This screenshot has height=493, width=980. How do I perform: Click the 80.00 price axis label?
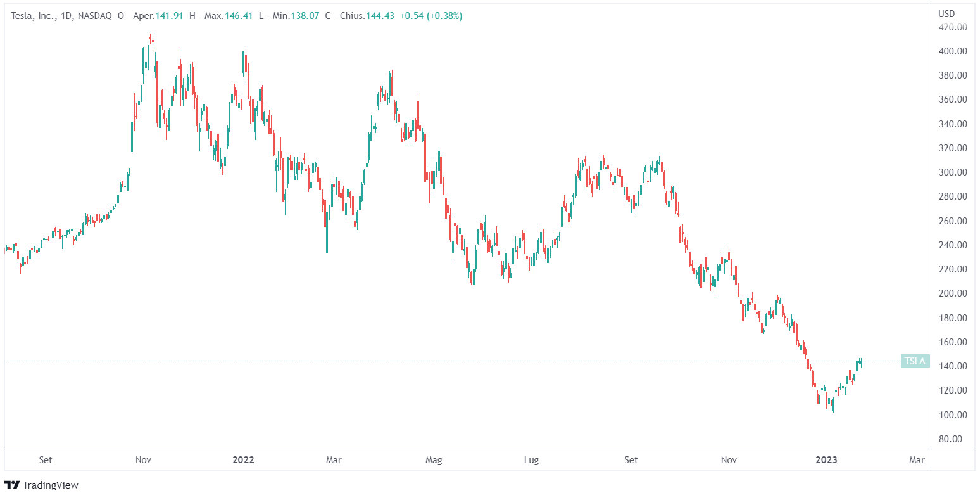pos(955,439)
